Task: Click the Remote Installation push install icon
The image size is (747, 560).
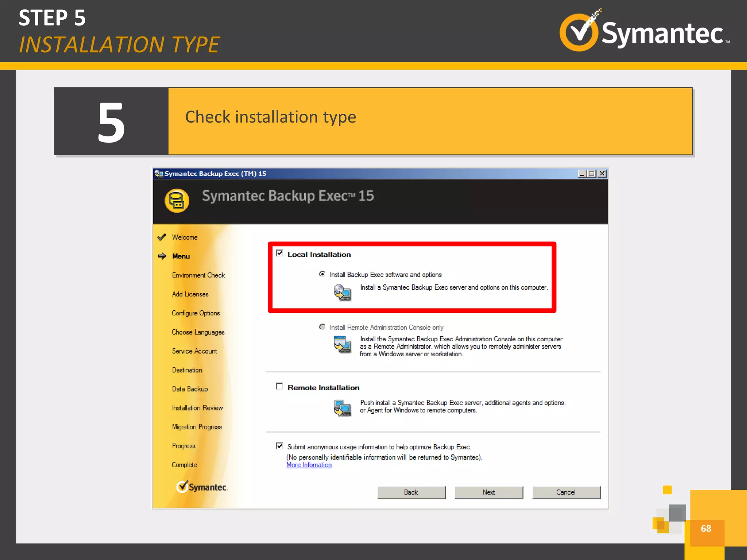Action: (x=342, y=408)
